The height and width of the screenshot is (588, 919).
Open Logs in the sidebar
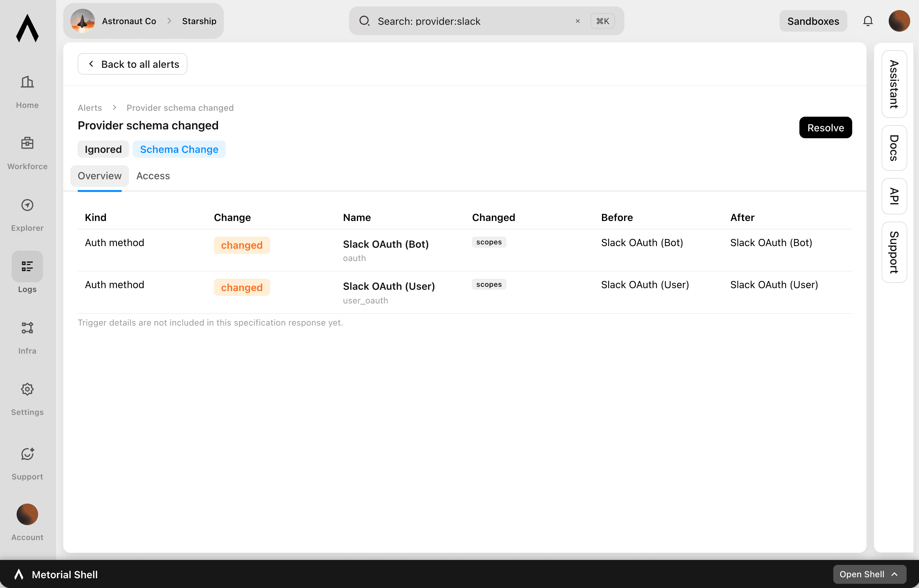tap(27, 272)
